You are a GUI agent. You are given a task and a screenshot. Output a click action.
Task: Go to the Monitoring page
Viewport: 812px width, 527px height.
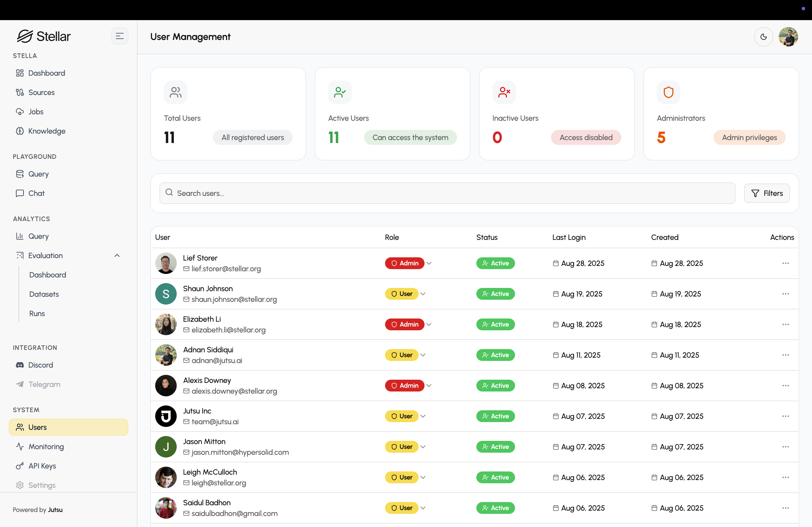pyautogui.click(x=46, y=447)
